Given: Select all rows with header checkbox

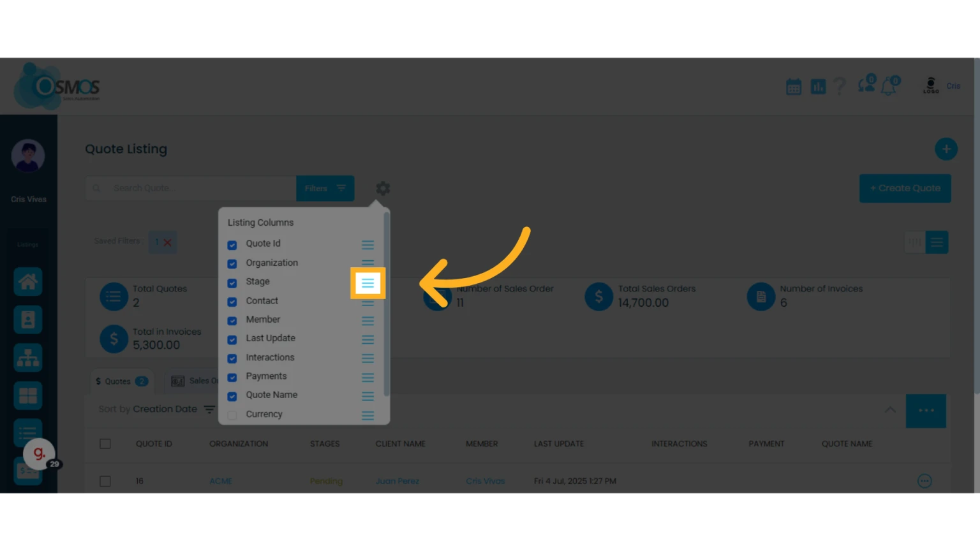Looking at the screenshot, I should (x=105, y=444).
